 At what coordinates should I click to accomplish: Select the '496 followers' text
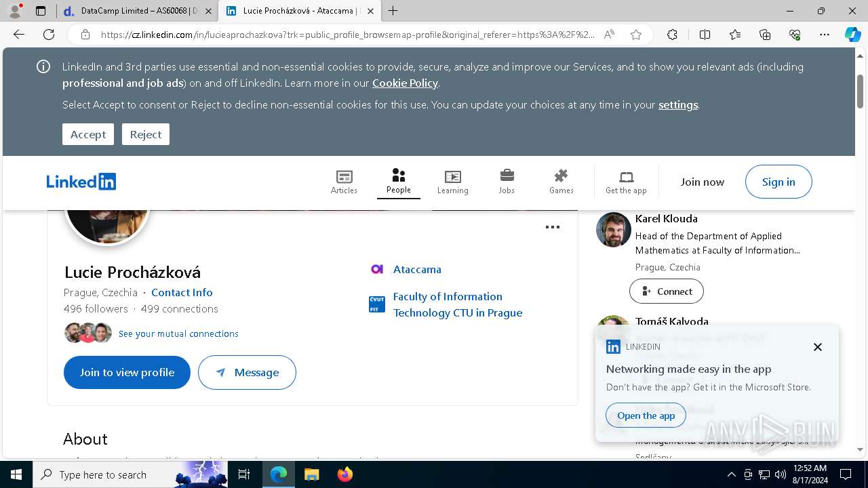point(96,308)
